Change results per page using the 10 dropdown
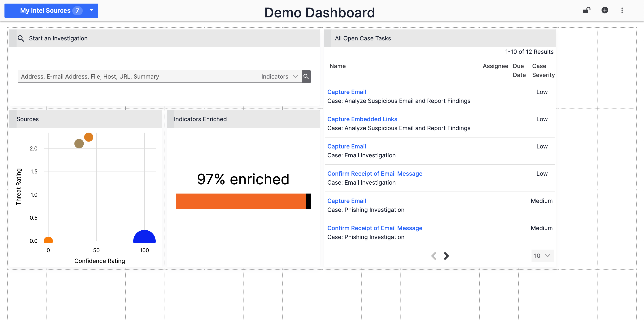This screenshot has width=644, height=321. [542, 256]
